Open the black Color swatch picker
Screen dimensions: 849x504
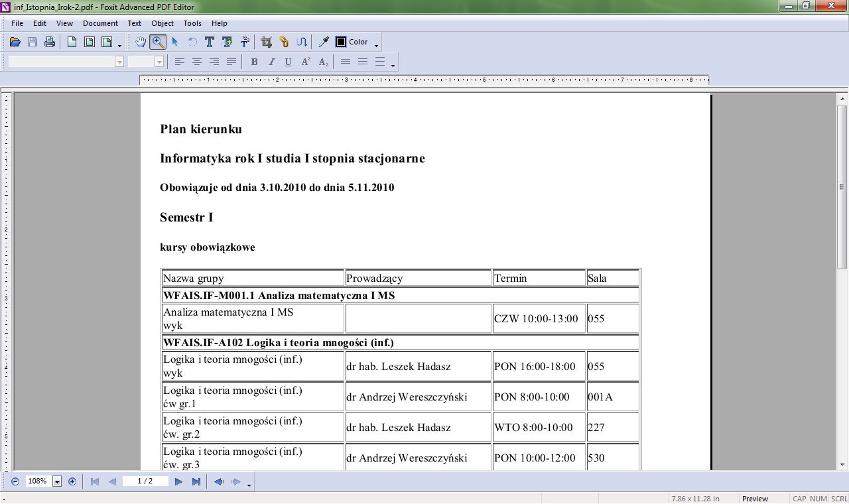click(x=341, y=42)
